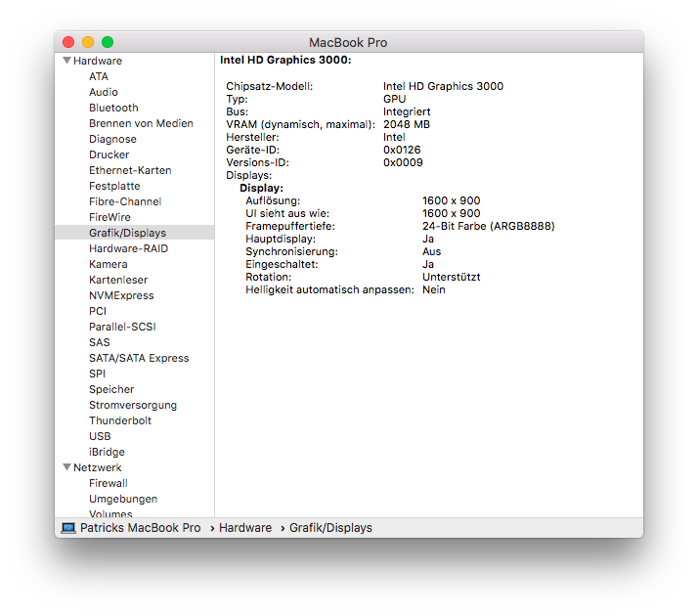
Task: Click Grafik/Displays in the path bar
Action: click(330, 528)
